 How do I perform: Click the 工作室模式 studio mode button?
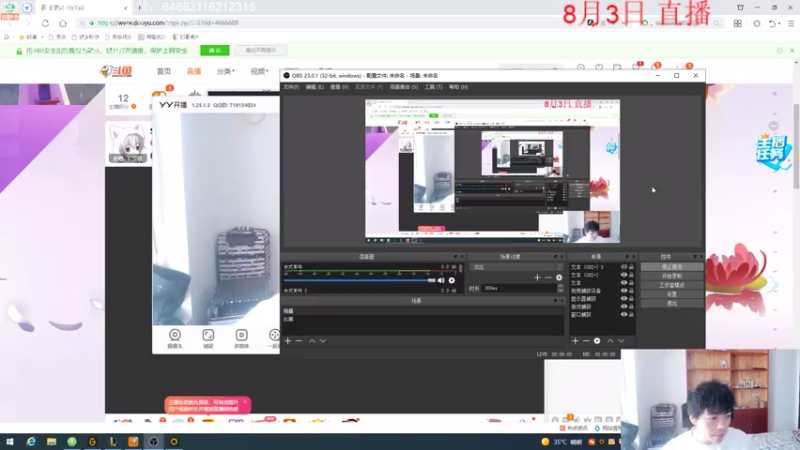(x=671, y=285)
